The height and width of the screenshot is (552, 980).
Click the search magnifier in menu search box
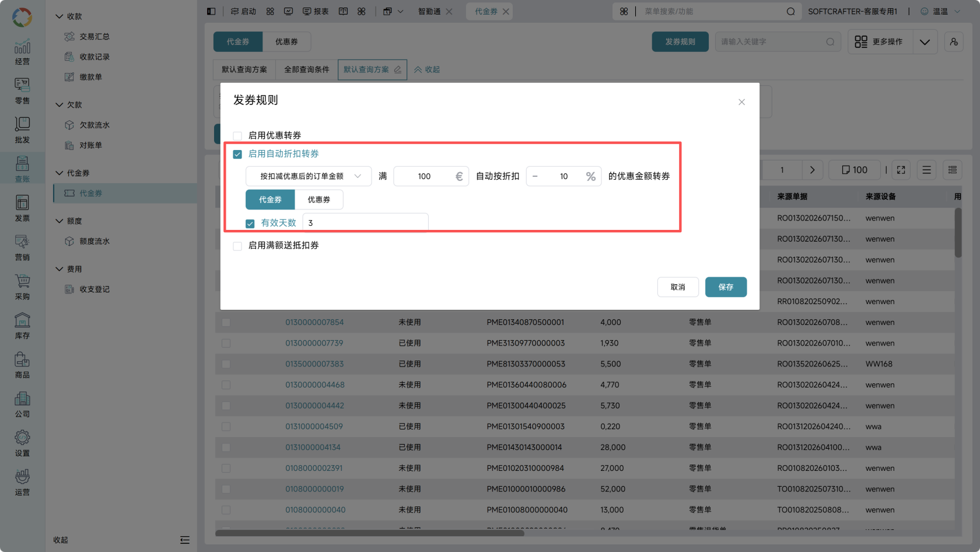790,12
